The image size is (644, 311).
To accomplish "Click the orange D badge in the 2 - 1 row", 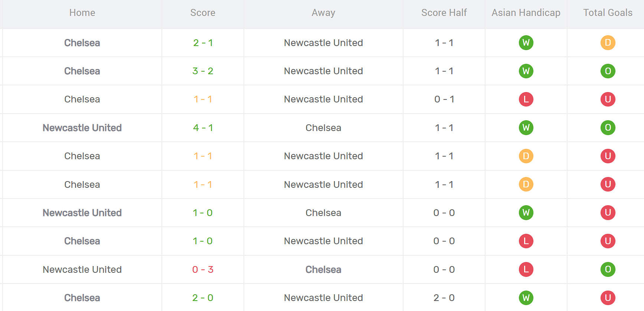I will (608, 43).
